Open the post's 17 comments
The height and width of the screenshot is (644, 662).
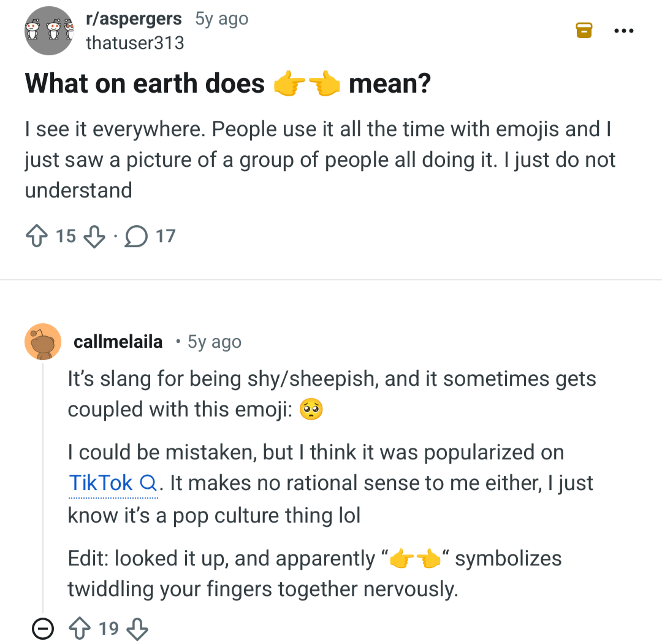150,236
